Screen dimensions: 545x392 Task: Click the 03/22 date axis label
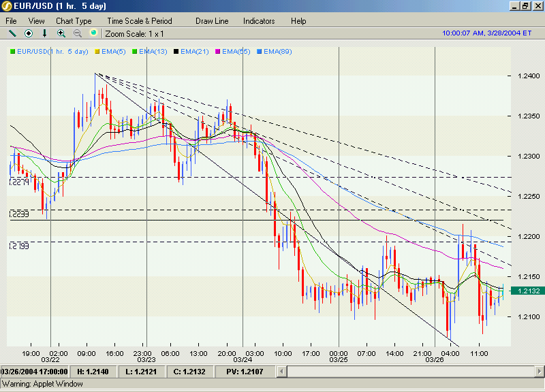pos(50,360)
